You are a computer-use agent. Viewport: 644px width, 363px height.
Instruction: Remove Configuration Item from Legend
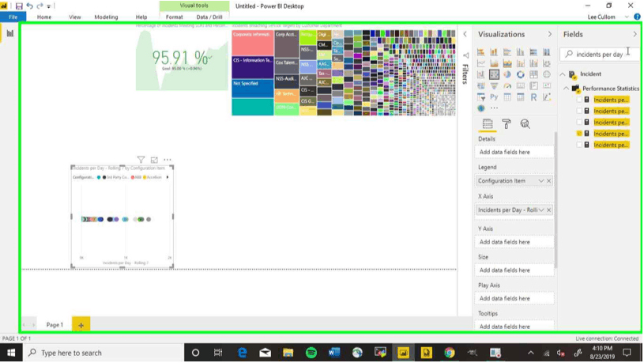[x=548, y=181]
